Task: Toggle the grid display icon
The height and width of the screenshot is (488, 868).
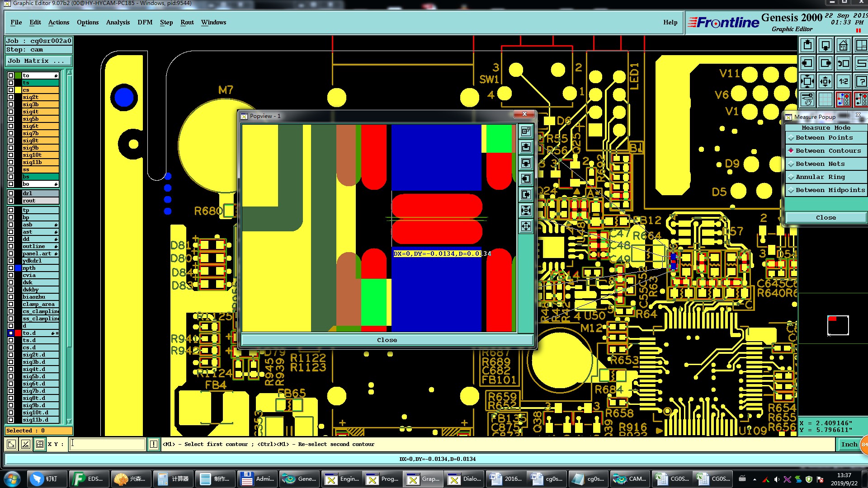Action: click(x=826, y=99)
